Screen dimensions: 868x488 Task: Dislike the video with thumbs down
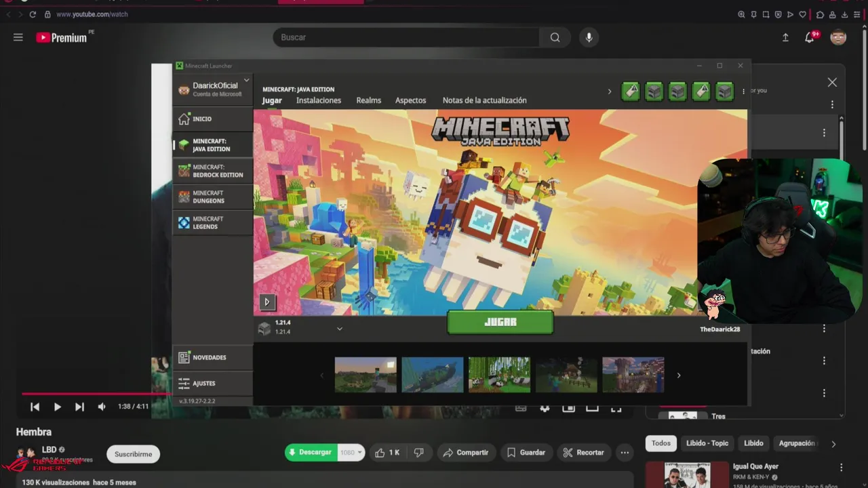[x=419, y=452]
